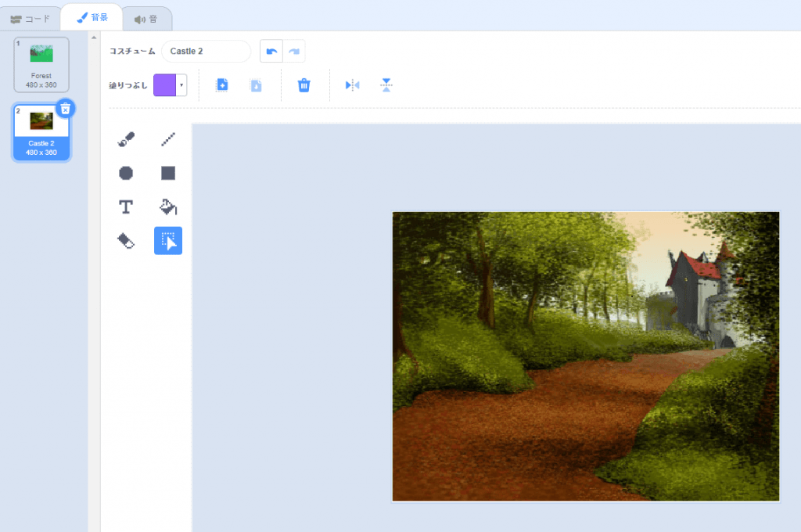Click the purple fill color swatch
This screenshot has height=532, width=801.
pyautogui.click(x=165, y=85)
